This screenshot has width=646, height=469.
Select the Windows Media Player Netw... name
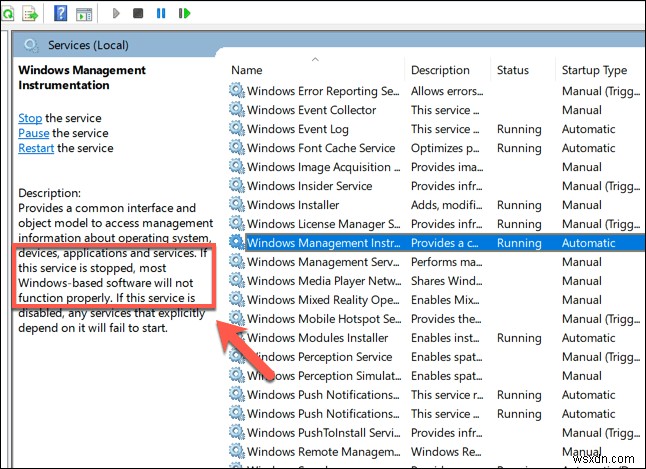(324, 281)
